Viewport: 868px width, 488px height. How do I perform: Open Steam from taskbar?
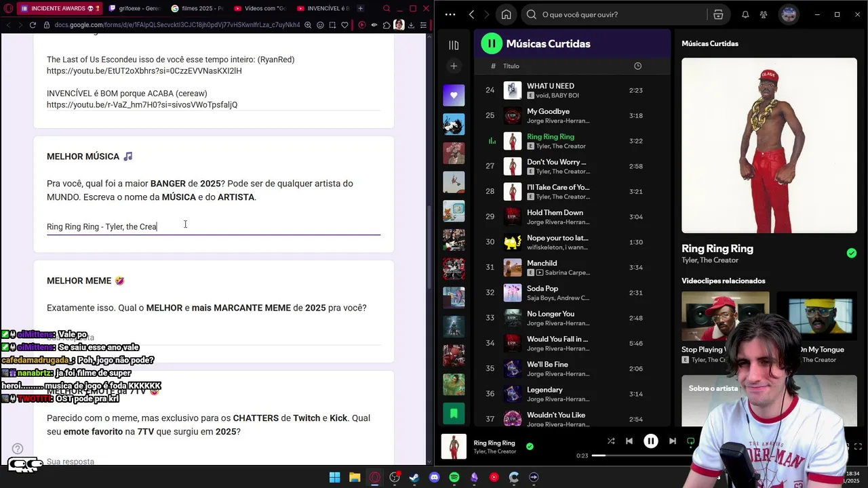[414, 477]
